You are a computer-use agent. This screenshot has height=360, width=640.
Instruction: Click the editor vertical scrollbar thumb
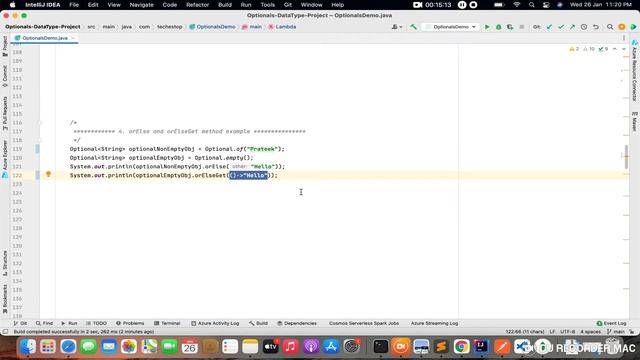pyautogui.click(x=626, y=156)
